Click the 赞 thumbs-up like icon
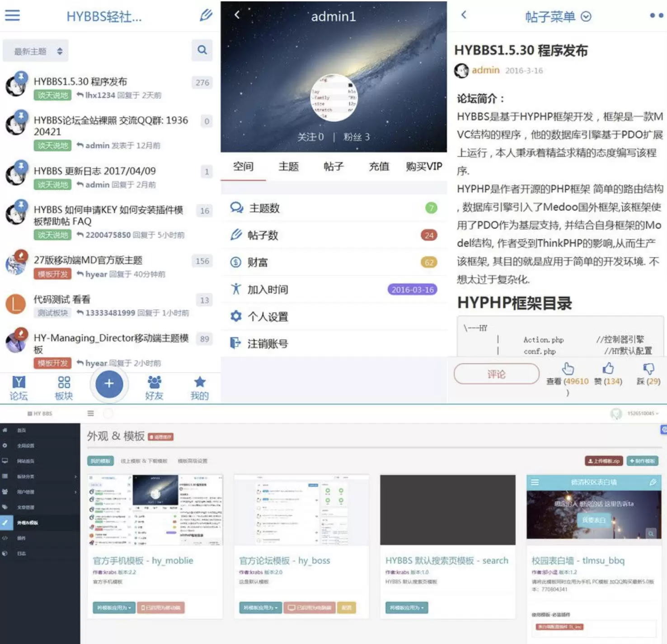The height and width of the screenshot is (644, 667). click(x=608, y=368)
